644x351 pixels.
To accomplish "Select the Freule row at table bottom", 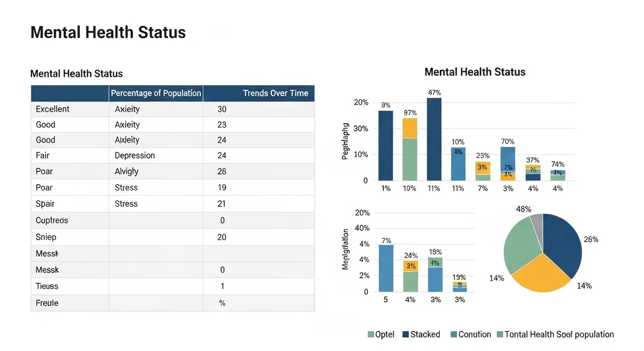I will pos(47,303).
